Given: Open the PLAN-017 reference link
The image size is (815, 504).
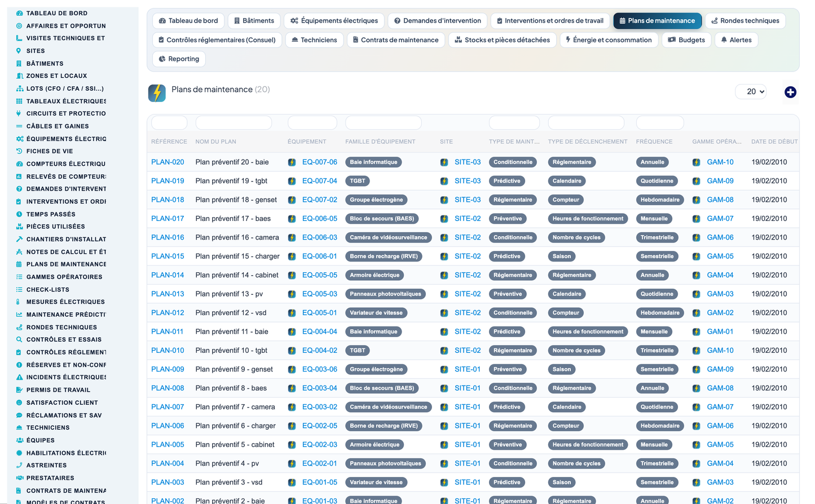Looking at the screenshot, I should (168, 219).
